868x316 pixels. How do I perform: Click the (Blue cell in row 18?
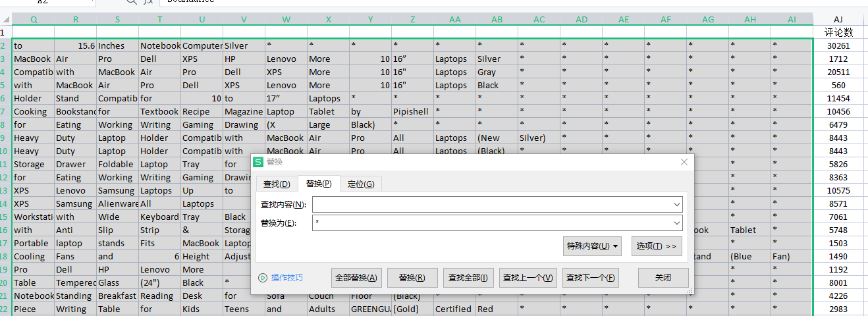click(750, 256)
